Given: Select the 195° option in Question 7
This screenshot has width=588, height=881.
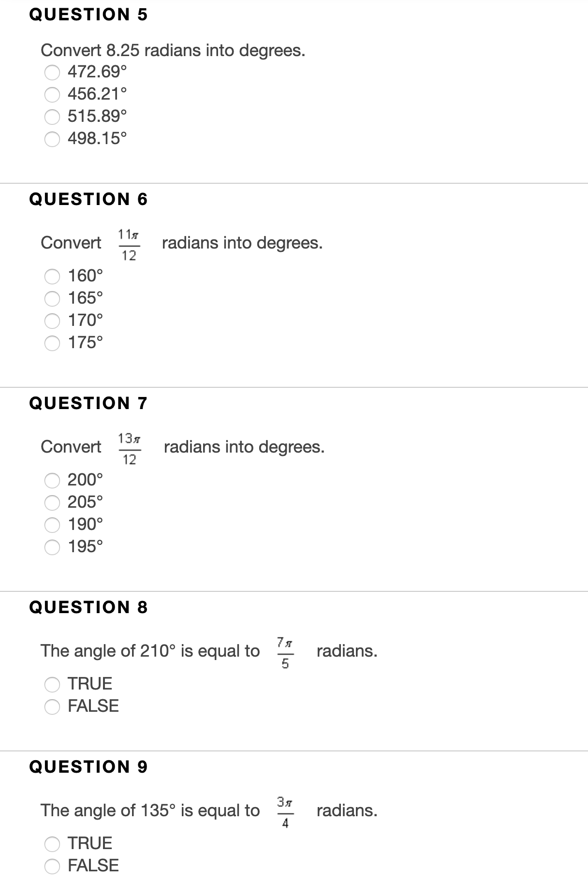Looking at the screenshot, I should (52, 547).
